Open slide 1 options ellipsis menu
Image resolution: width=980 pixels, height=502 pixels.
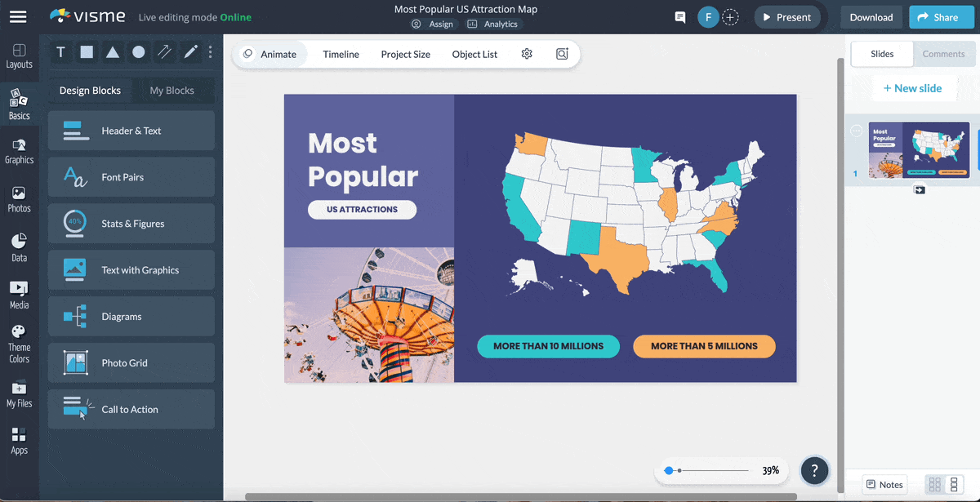[857, 131]
